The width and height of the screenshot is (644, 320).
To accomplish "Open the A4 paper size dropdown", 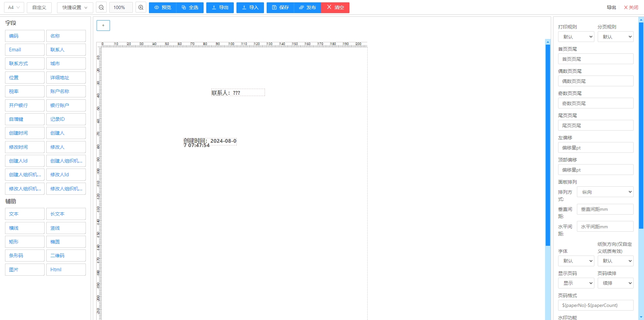I will [14, 7].
